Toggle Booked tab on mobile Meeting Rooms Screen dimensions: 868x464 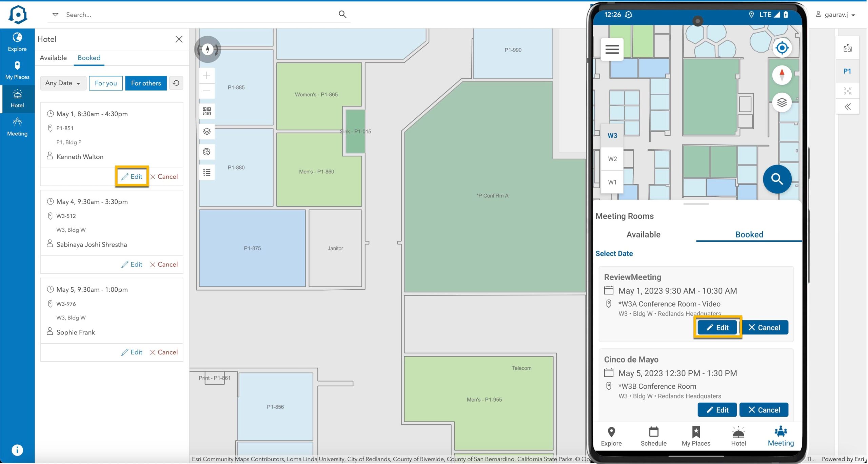(749, 234)
